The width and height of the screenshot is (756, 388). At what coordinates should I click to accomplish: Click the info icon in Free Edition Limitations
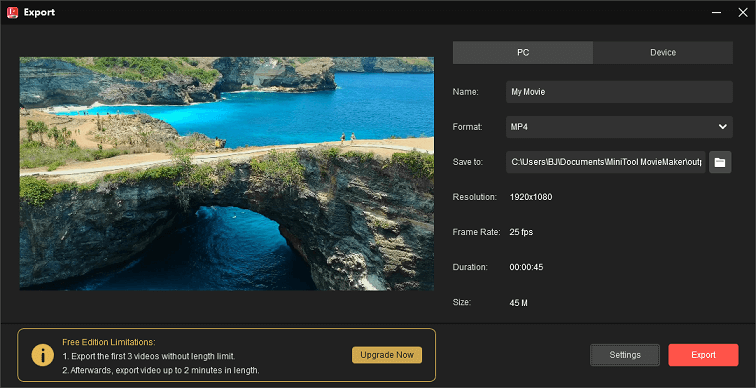pyautogui.click(x=42, y=355)
